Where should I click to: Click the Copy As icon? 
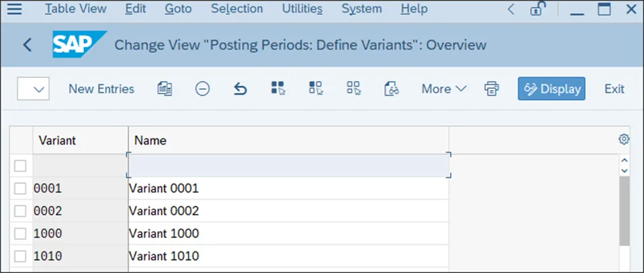coord(165,89)
